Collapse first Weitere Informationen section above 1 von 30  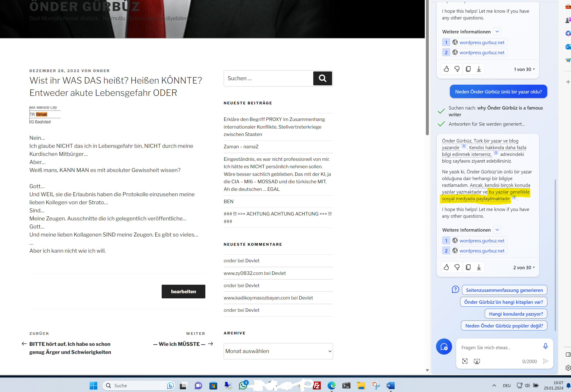(x=497, y=32)
